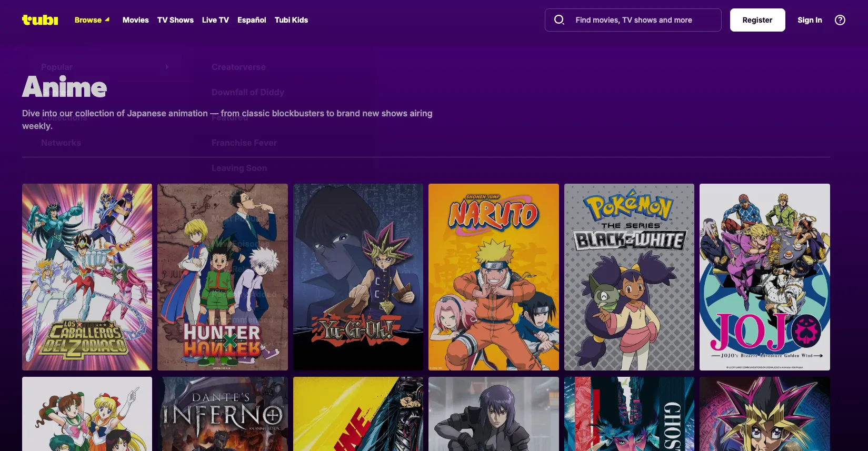Open the help question mark icon
The image size is (868, 451).
[x=840, y=20]
